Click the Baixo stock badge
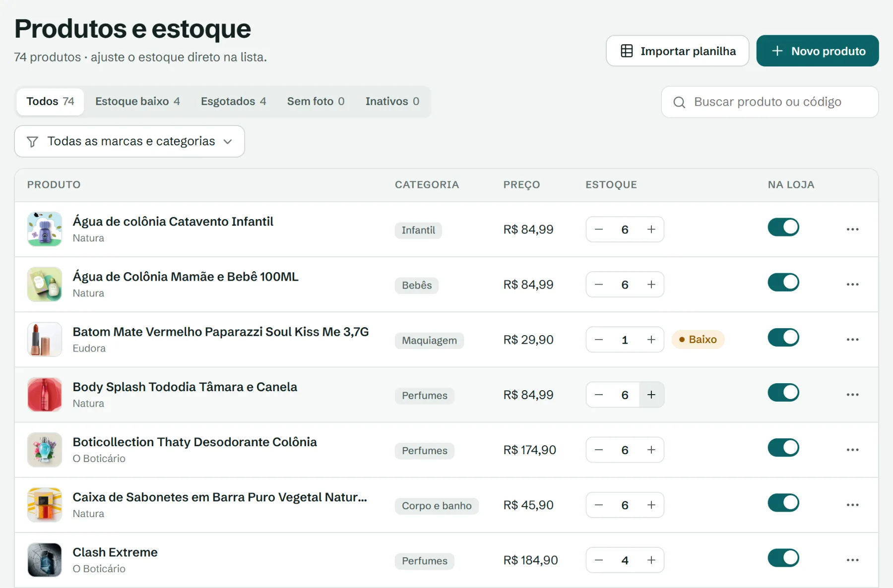The image size is (893, 588). pyautogui.click(x=698, y=340)
